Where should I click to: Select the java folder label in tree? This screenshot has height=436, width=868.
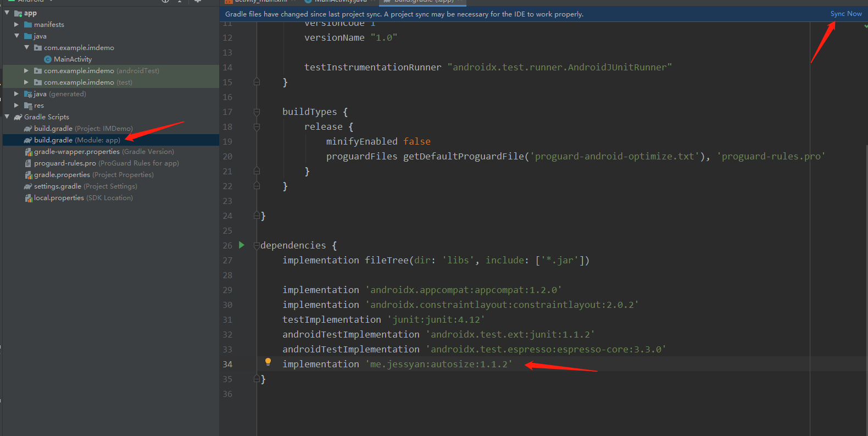click(40, 36)
